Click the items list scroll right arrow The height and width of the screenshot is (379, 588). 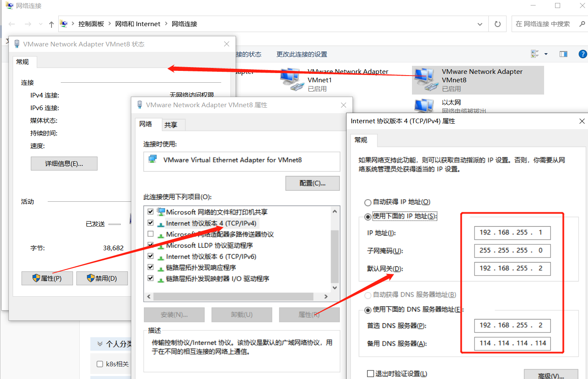326,297
